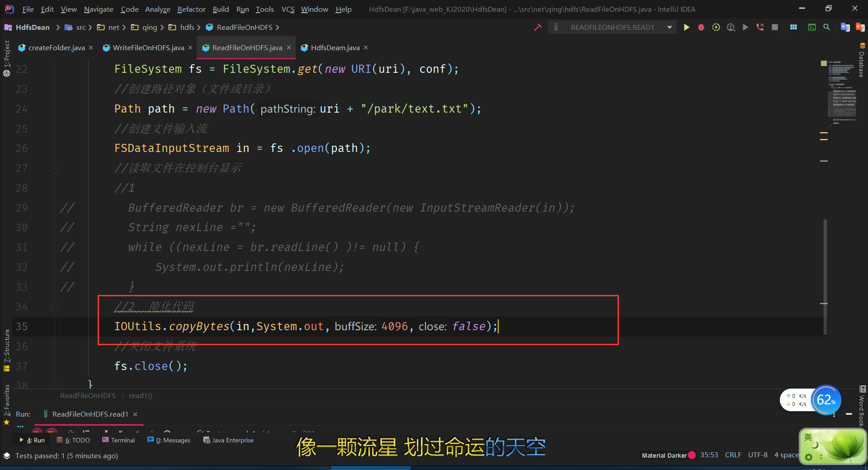This screenshot has height=470, width=868.
Task: Click the red Google Translate icon
Action: [x=860, y=27]
